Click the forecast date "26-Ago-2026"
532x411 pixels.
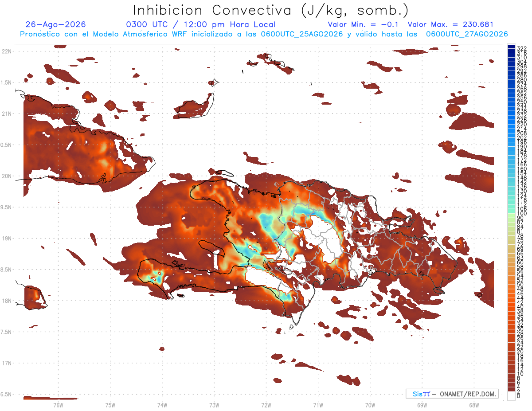56,24
